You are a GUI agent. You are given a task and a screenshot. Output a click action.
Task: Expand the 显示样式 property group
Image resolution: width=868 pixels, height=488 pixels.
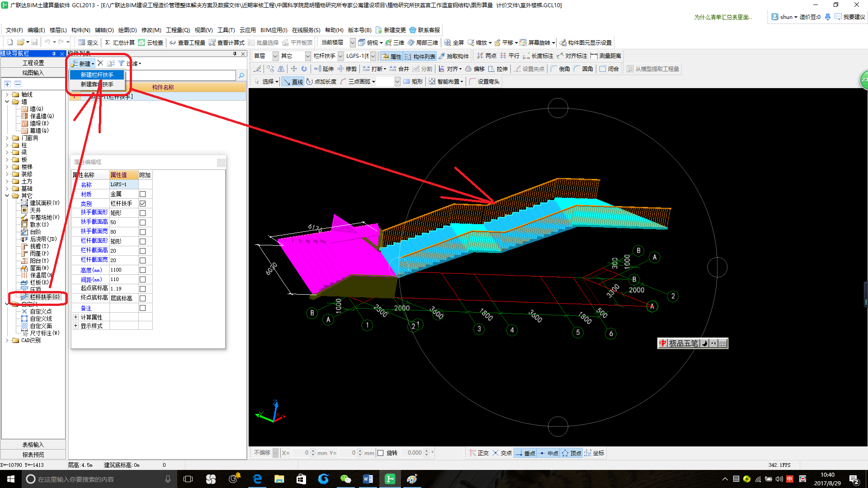click(x=76, y=326)
